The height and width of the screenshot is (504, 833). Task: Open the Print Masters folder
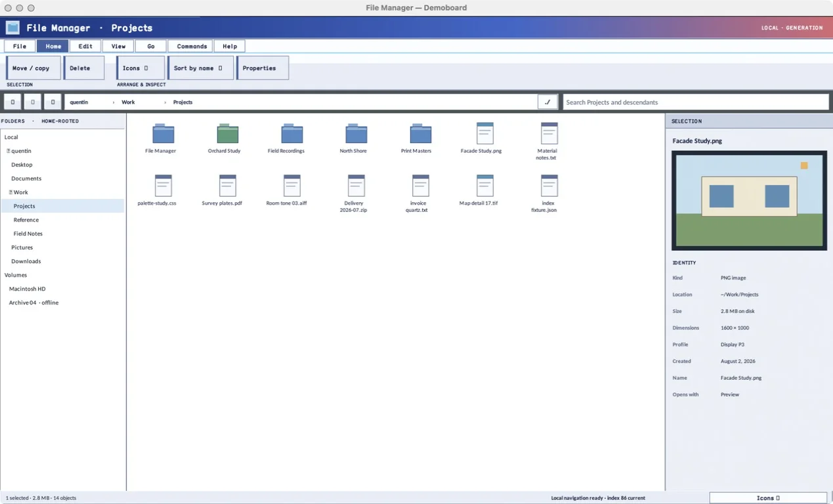tap(421, 133)
